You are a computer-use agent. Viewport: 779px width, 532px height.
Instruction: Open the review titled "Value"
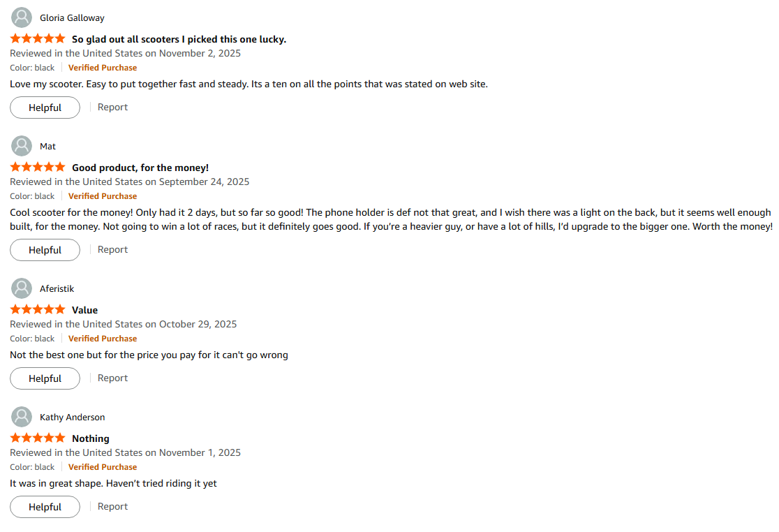(84, 310)
